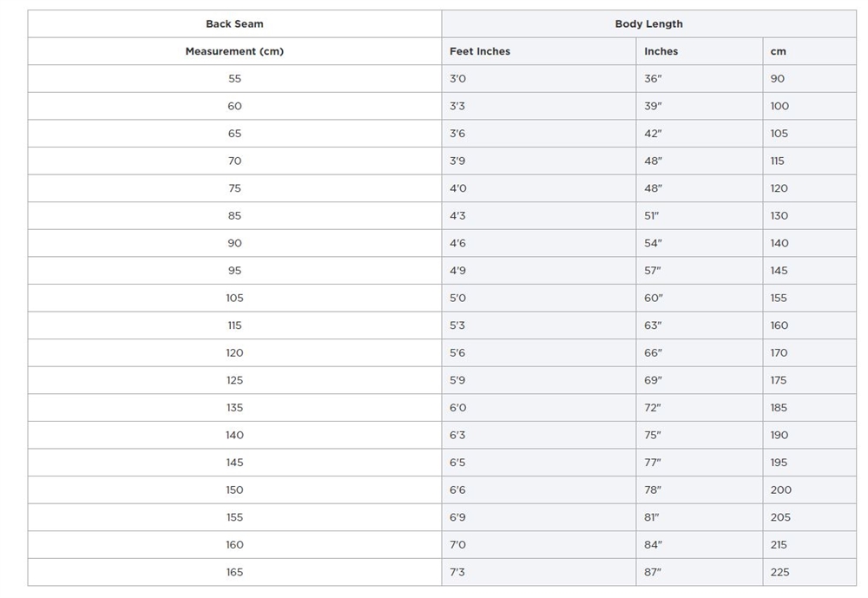Click the cm header under Body Length
Image resolution: width=868 pixels, height=598 pixels.
click(778, 51)
